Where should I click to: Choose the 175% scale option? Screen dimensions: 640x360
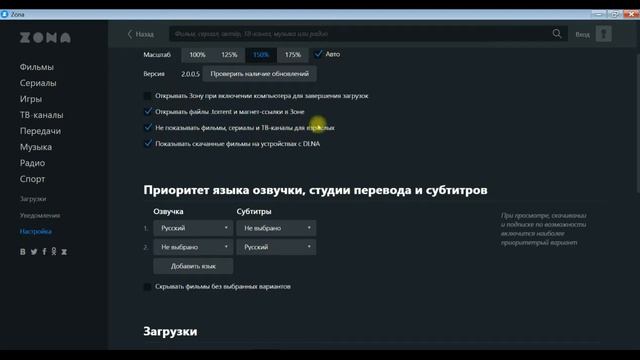293,55
